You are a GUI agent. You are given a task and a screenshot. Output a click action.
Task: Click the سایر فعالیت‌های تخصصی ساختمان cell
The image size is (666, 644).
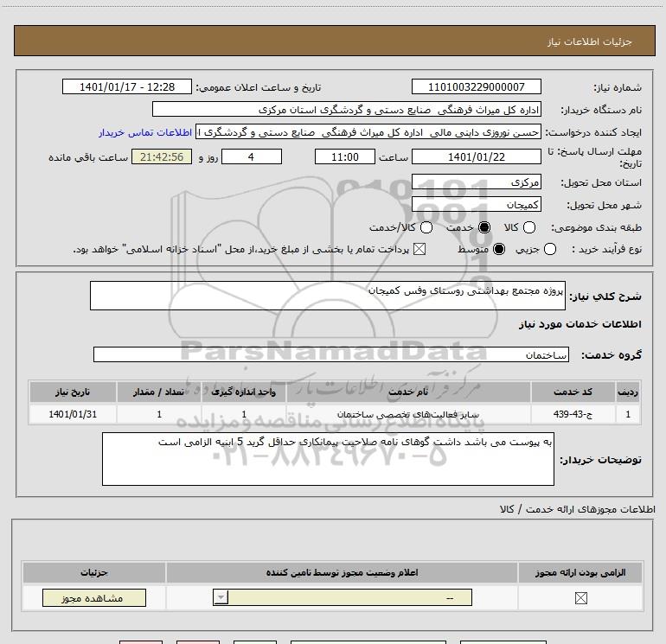point(408,414)
